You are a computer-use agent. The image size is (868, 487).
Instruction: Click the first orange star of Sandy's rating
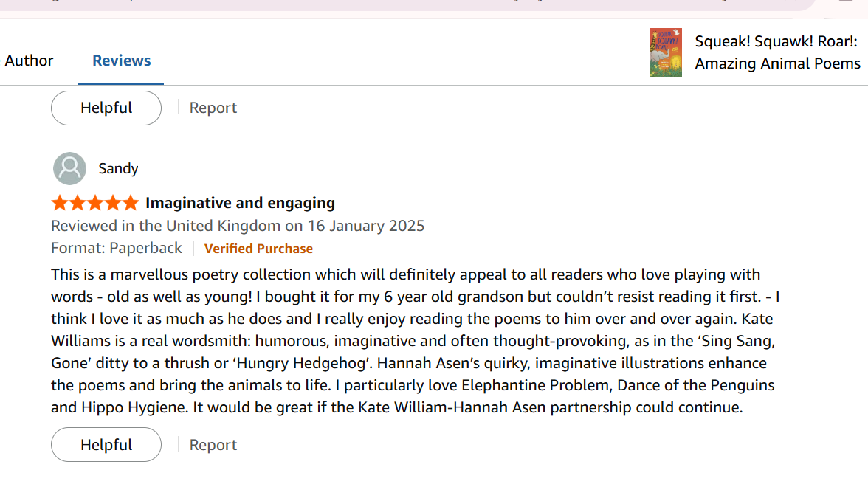59,203
